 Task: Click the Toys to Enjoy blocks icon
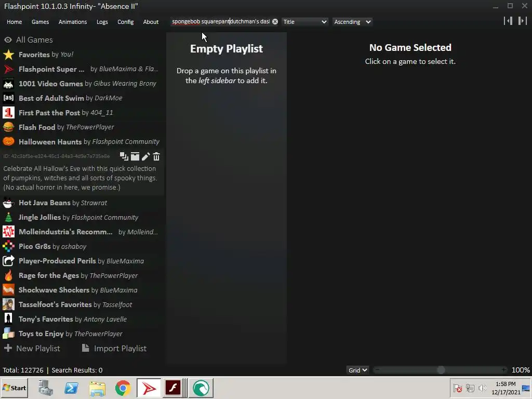[x=8, y=334]
